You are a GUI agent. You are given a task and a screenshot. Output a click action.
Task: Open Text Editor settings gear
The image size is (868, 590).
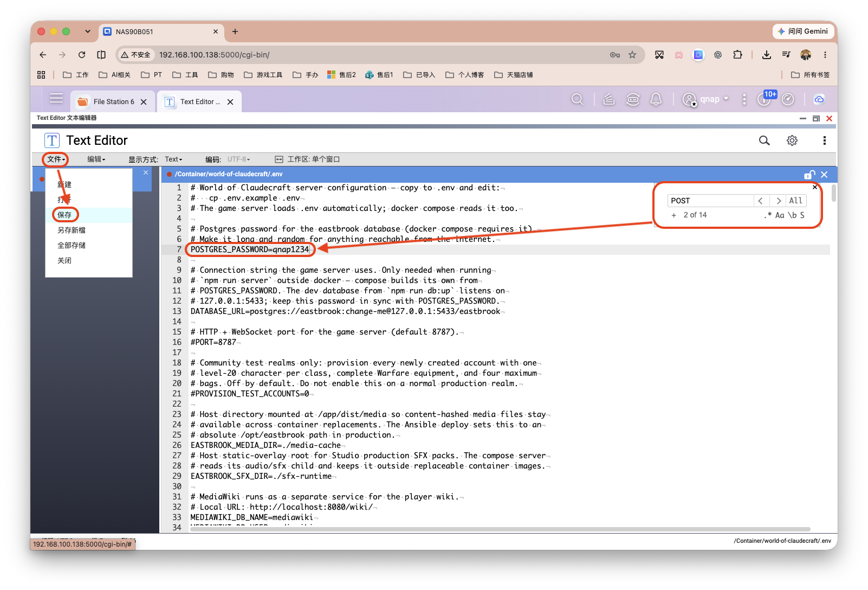tap(792, 140)
